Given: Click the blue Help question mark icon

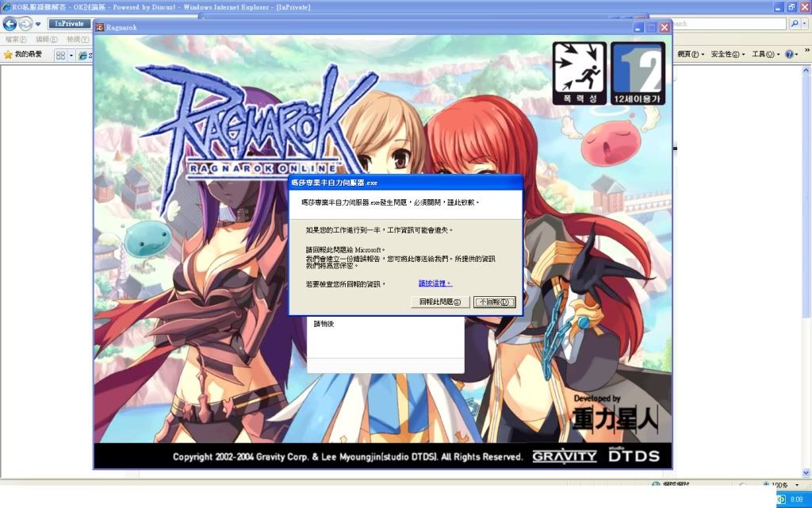Looking at the screenshot, I should click(x=789, y=55).
